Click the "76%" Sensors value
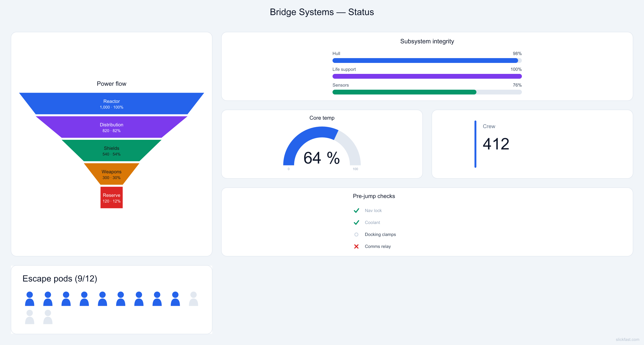The height and width of the screenshot is (345, 644). 517,85
